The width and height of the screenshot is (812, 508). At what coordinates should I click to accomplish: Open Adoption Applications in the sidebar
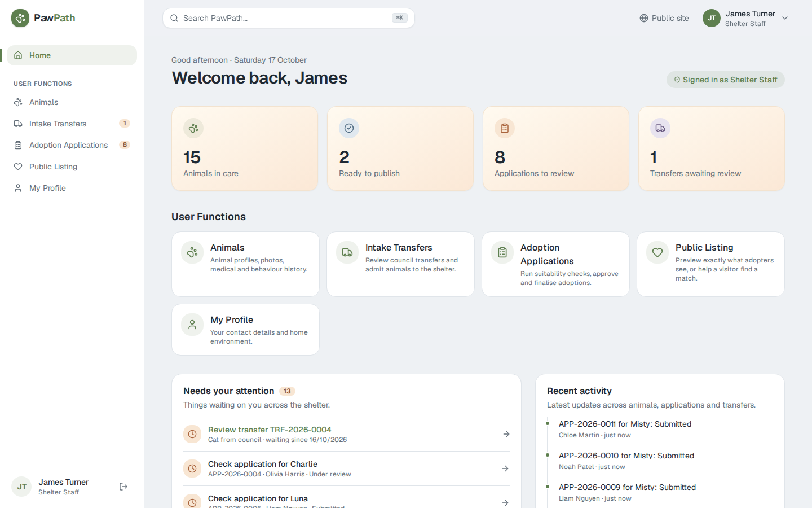coord(72,145)
